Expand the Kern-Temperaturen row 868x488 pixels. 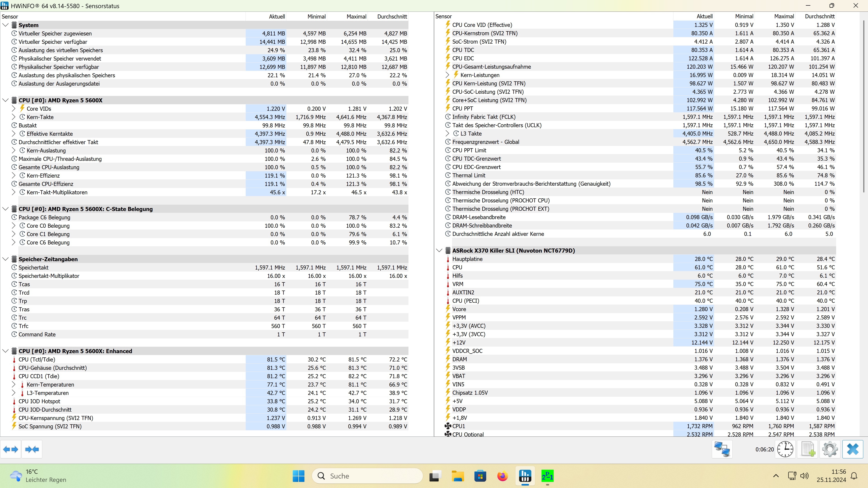pyautogui.click(x=14, y=384)
